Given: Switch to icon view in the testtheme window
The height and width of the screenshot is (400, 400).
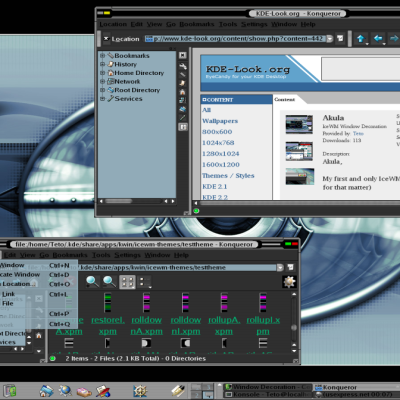Looking at the screenshot, I should pyautogui.click(x=128, y=282).
